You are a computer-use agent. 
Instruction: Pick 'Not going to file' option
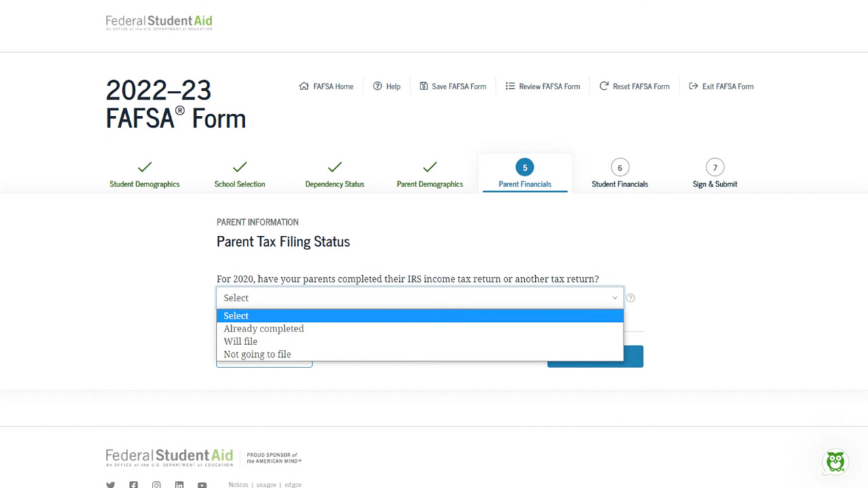(257, 354)
